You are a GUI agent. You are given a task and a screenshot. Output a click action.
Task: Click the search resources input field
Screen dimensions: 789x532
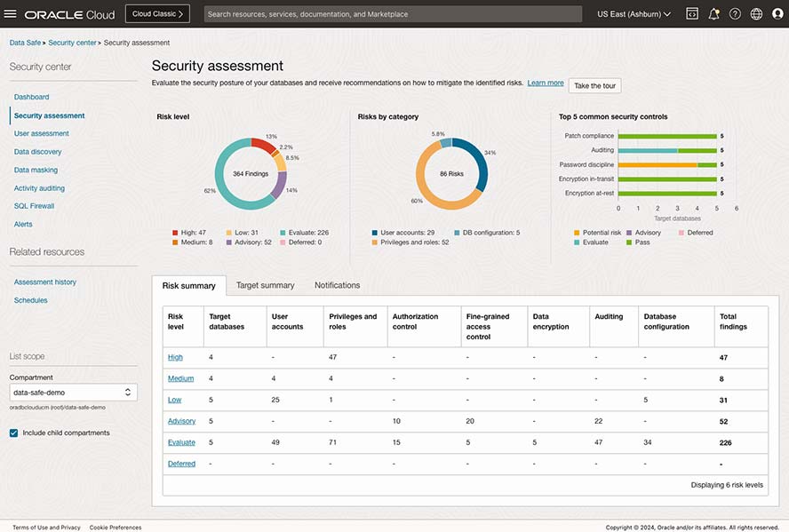pos(393,14)
